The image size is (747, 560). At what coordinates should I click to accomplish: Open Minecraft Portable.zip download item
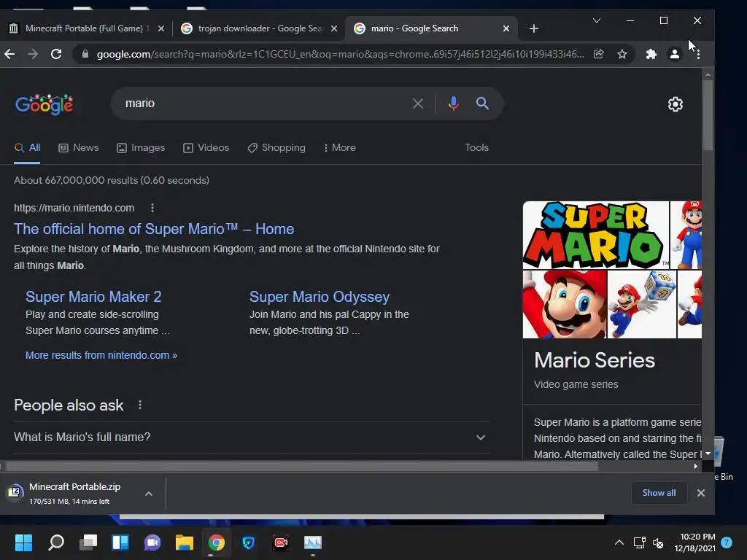point(71,494)
